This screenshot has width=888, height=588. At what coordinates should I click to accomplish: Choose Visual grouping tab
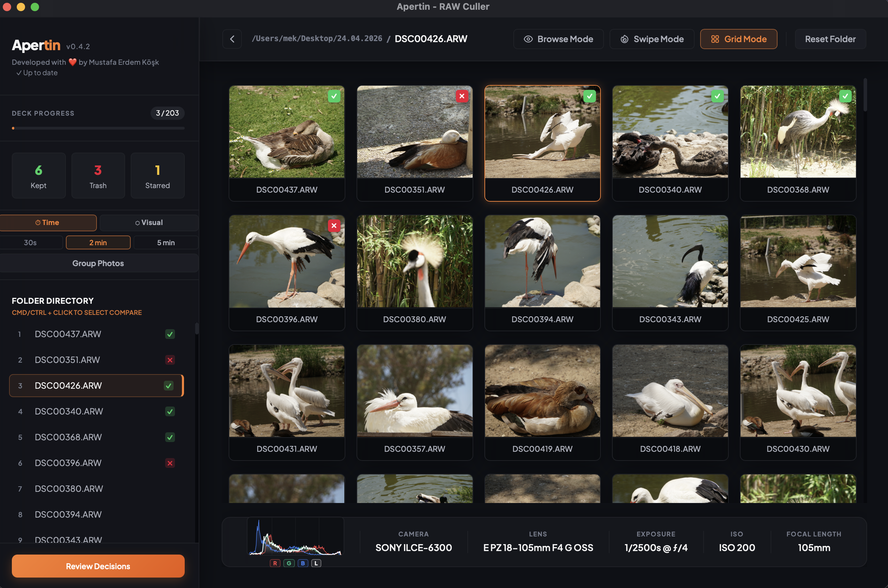(x=149, y=223)
